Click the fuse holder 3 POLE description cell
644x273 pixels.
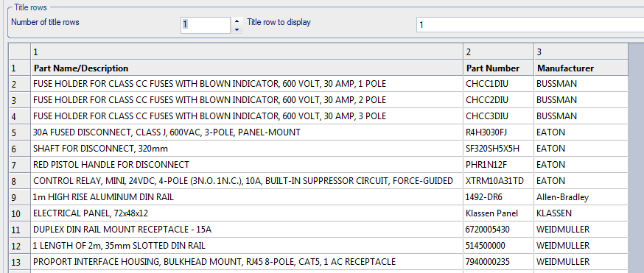(246, 116)
